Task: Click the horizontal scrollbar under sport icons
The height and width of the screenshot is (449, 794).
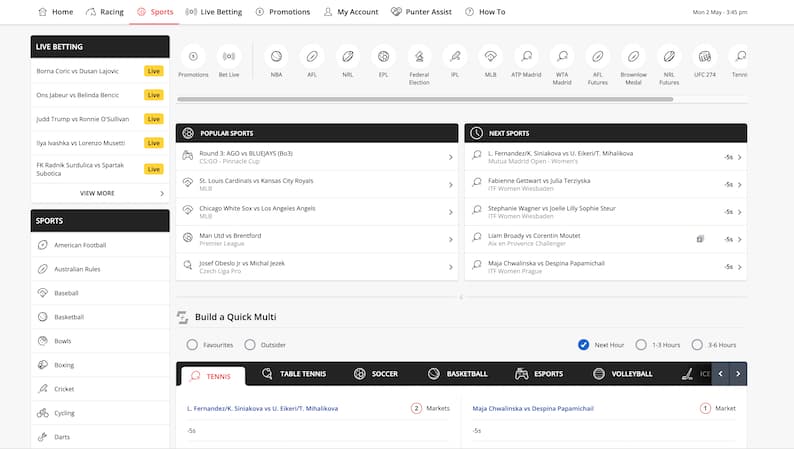Action: tap(425, 99)
